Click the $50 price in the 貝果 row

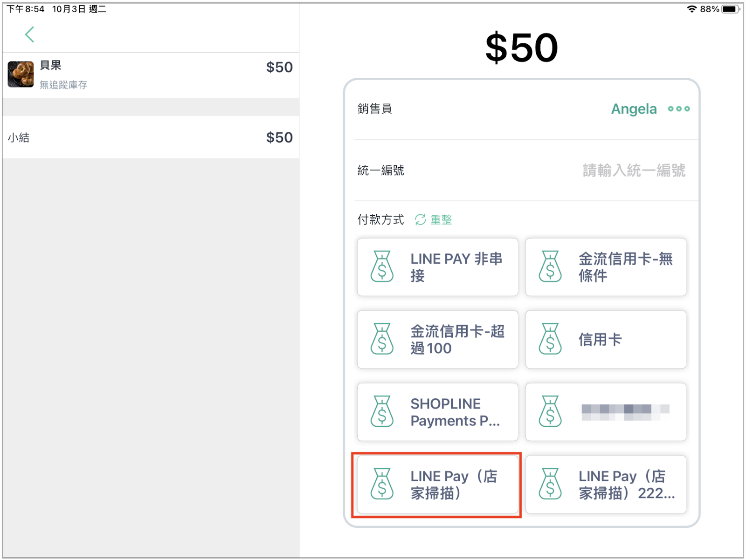[x=279, y=67]
